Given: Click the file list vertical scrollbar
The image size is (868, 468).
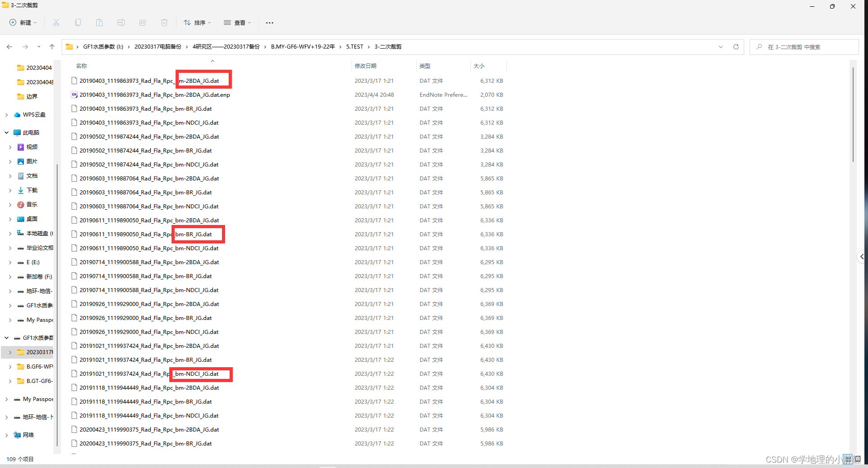Looking at the screenshot, I should tap(853, 115).
